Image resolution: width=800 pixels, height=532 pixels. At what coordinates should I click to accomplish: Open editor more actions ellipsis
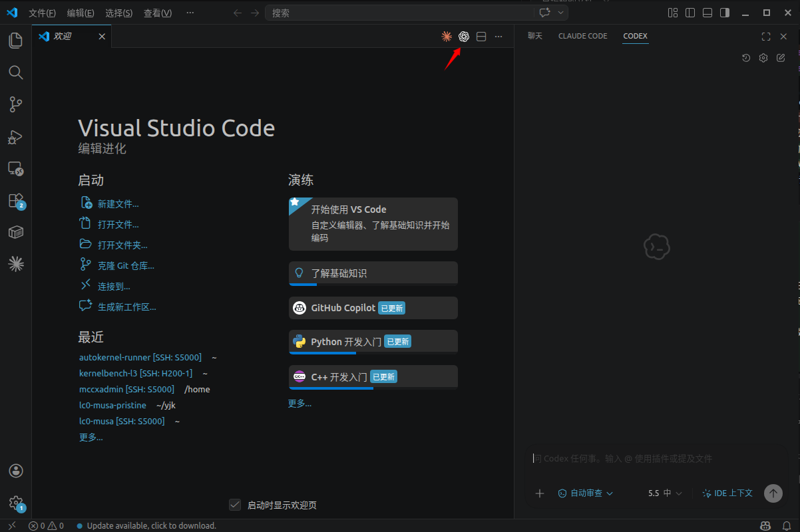coord(499,37)
